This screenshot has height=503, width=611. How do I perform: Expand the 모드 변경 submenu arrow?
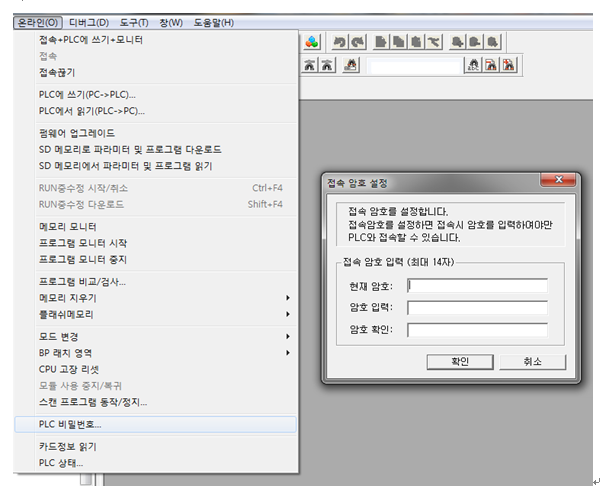(x=288, y=337)
